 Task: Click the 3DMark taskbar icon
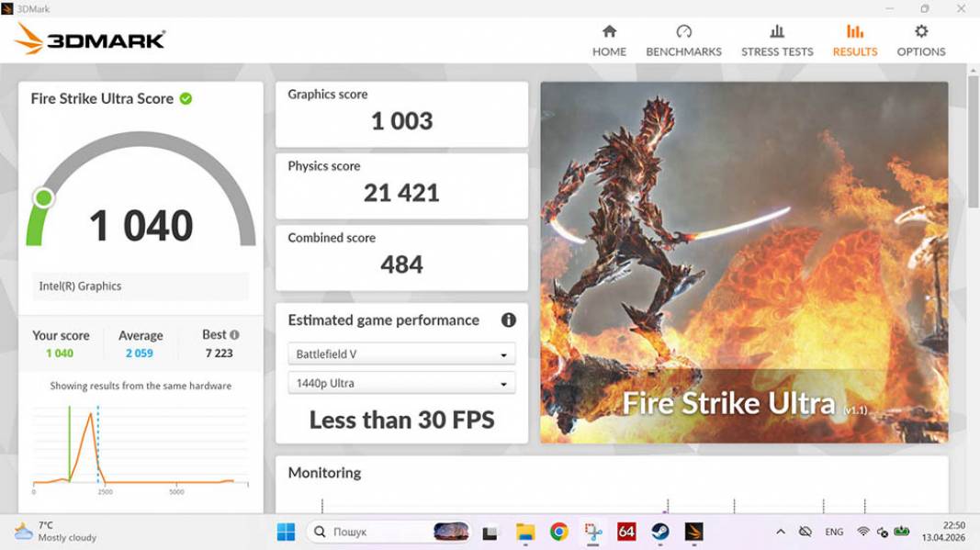(693, 532)
